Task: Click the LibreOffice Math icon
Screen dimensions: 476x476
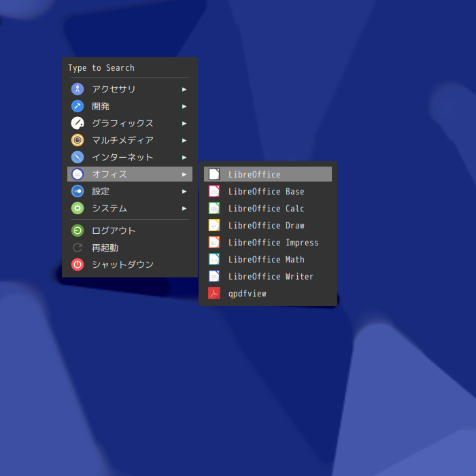Action: 214,259
